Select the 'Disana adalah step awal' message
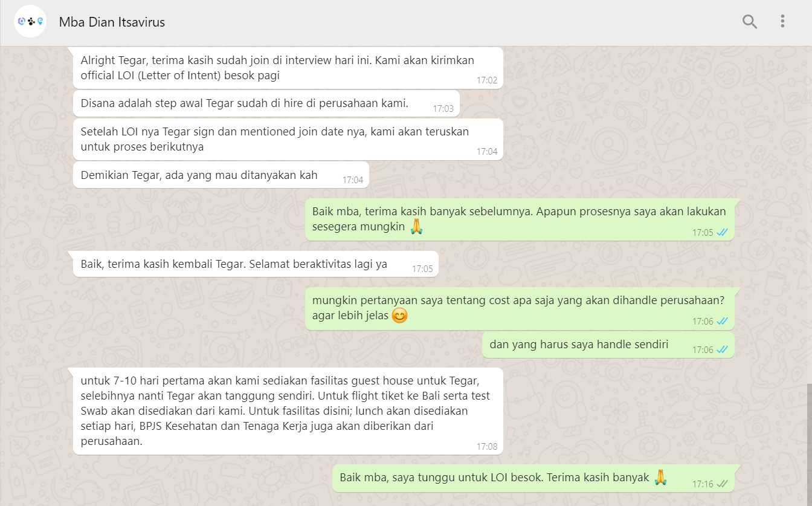 [x=266, y=103]
